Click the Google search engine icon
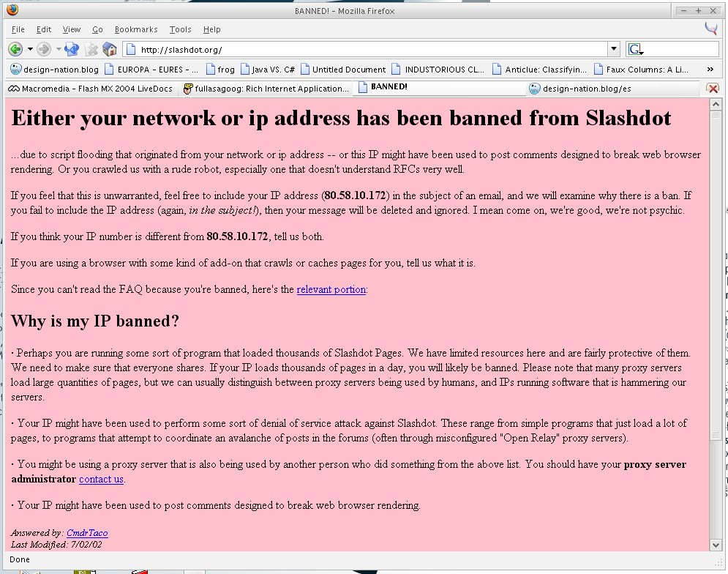This screenshot has height=574, width=728. coord(635,49)
